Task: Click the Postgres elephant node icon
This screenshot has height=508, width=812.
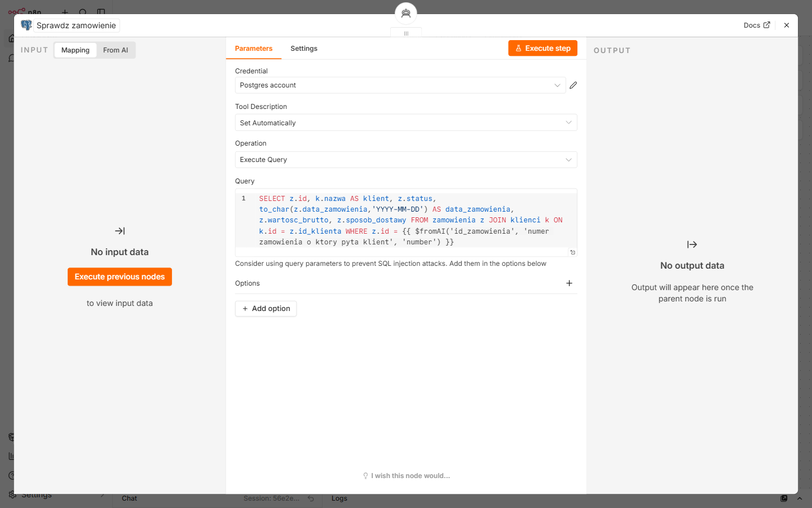Action: point(27,25)
